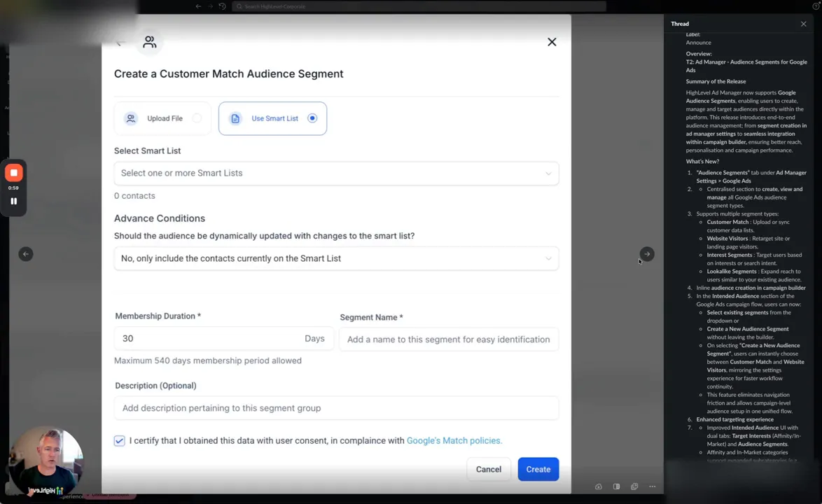Click the left navigation arrow beside the dialog
This screenshot has width=822, height=504.
click(x=26, y=254)
